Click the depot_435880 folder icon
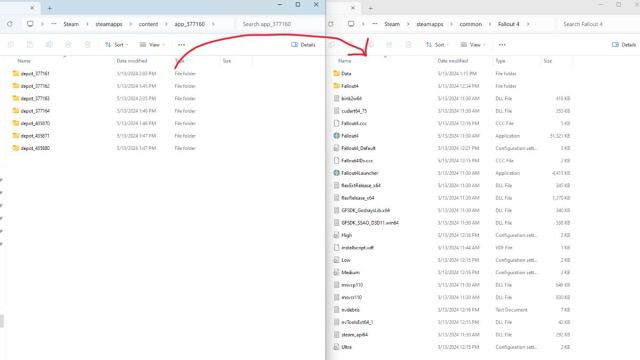The height and width of the screenshot is (360, 640). click(x=16, y=148)
